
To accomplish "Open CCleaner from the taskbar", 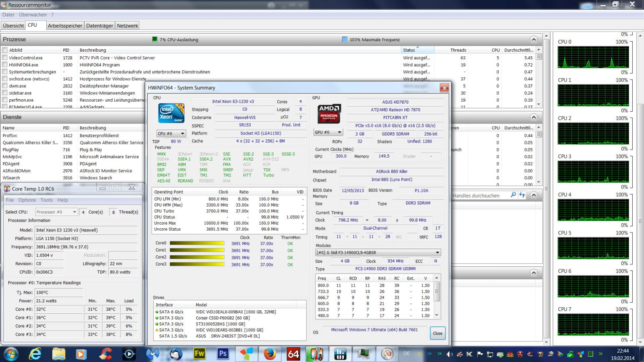I will click(x=105, y=354).
